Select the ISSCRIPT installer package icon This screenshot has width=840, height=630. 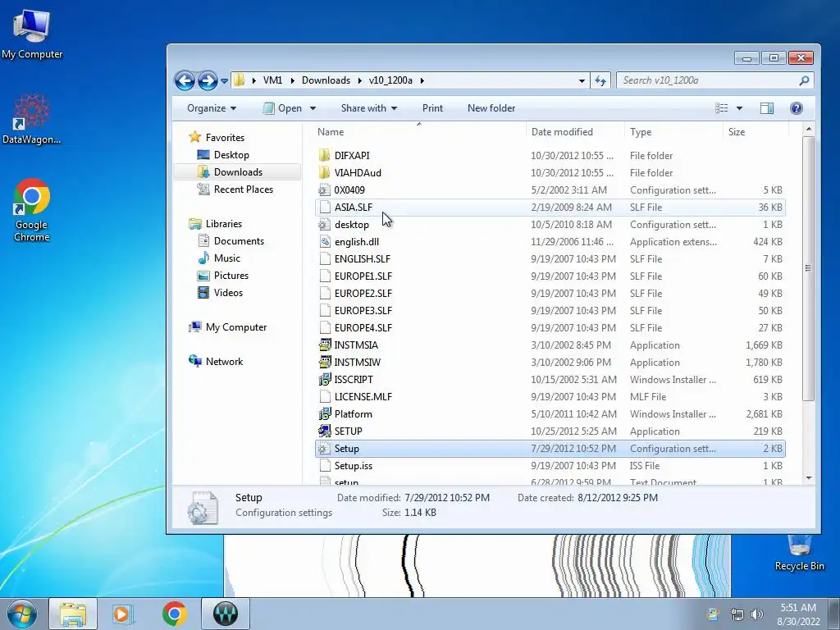(324, 379)
